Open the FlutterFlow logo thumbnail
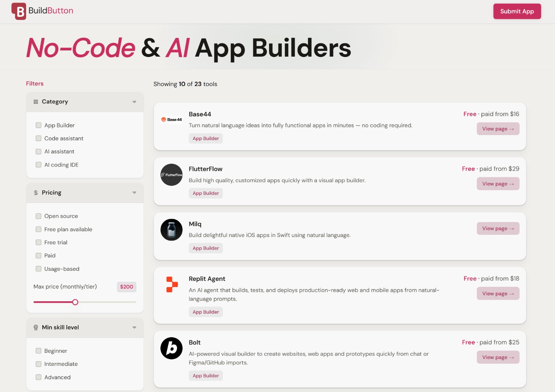This screenshot has height=392, width=555. click(x=171, y=175)
